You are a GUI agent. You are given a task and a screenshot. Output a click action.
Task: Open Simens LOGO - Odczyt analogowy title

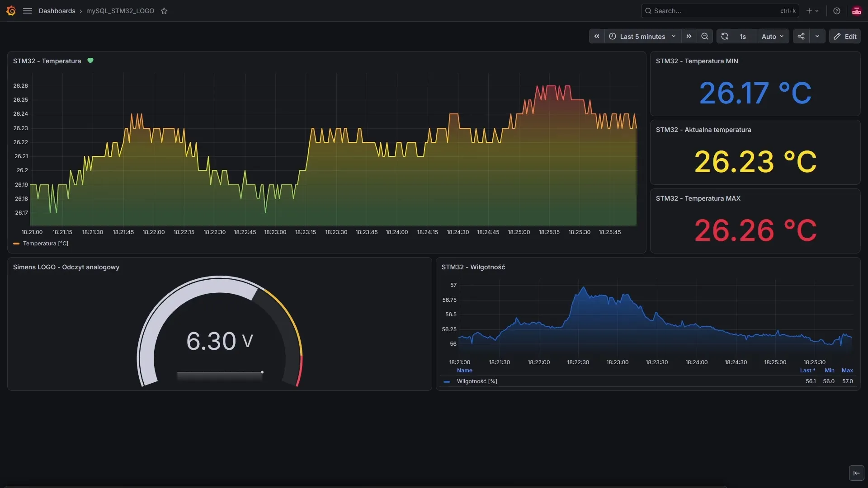point(66,267)
